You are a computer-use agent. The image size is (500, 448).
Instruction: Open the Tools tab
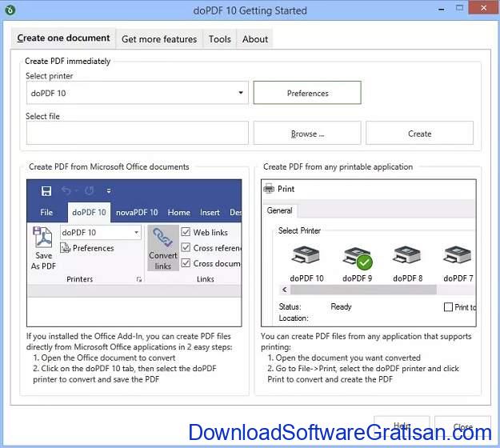pyautogui.click(x=220, y=39)
